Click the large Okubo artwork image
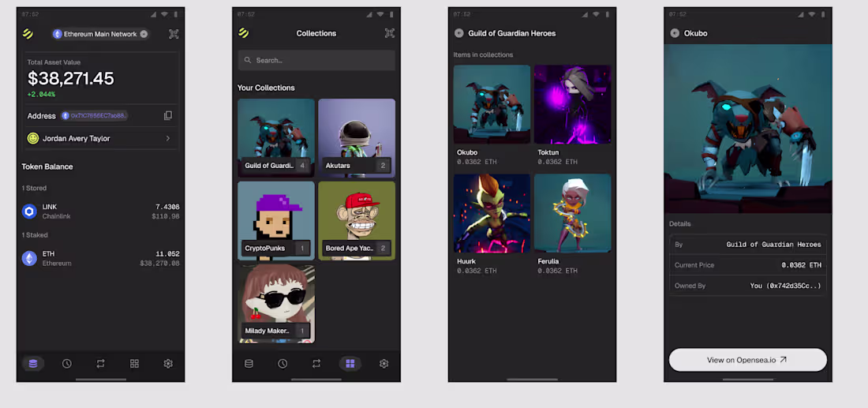The image size is (868, 408). pos(748,129)
